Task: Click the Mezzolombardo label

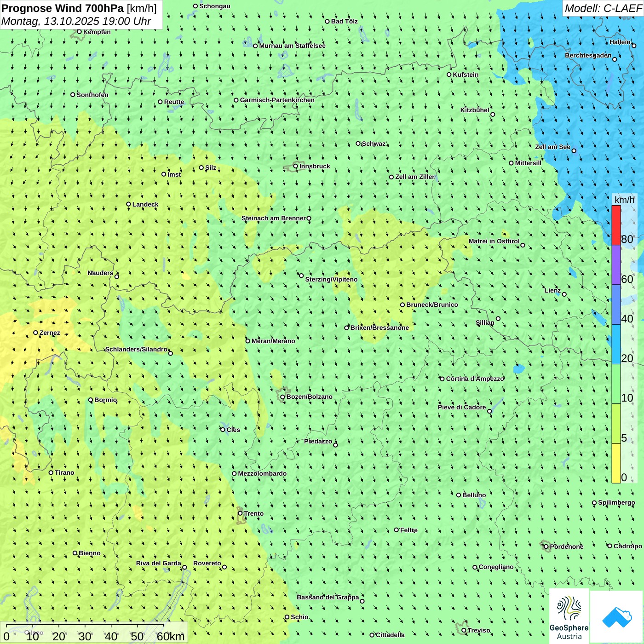Action: (x=262, y=473)
